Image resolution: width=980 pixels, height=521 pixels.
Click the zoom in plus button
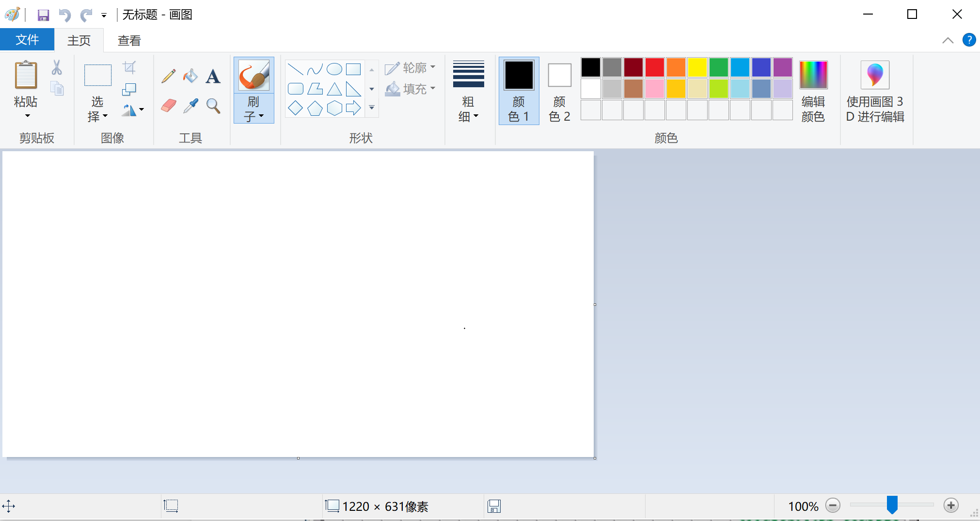tap(951, 506)
